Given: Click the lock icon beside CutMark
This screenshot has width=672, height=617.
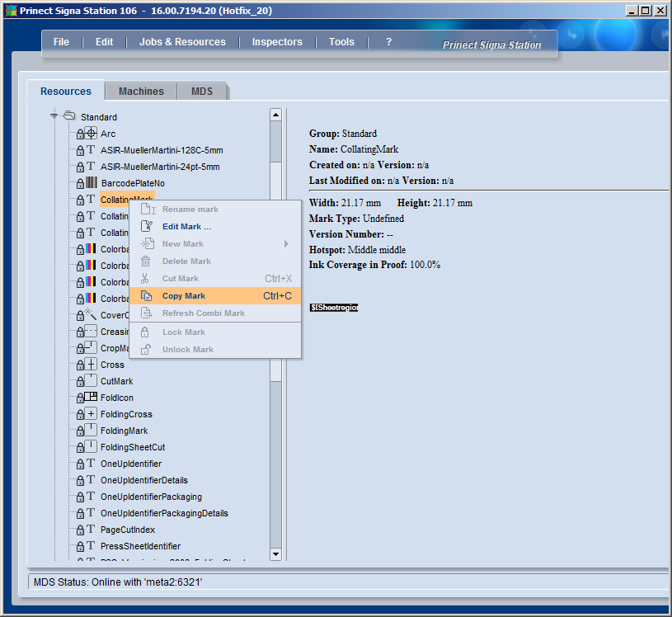Looking at the screenshot, I should point(80,382).
